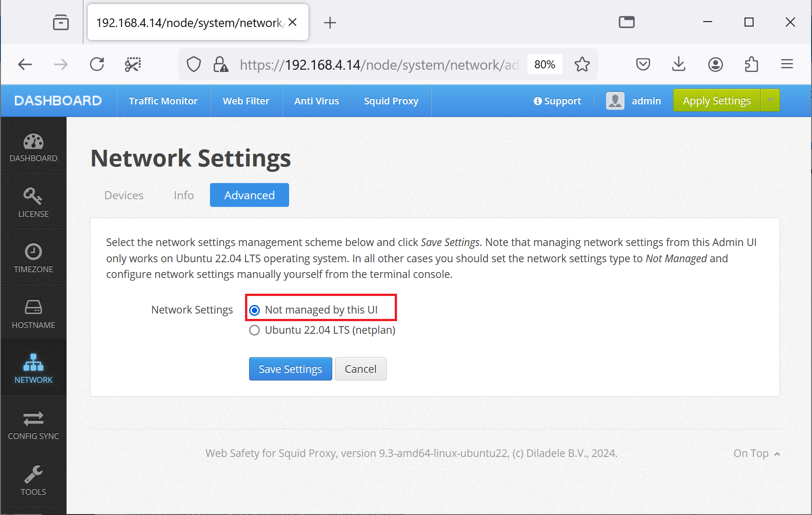Click the DASHBOARD logo in top bar

point(58,100)
